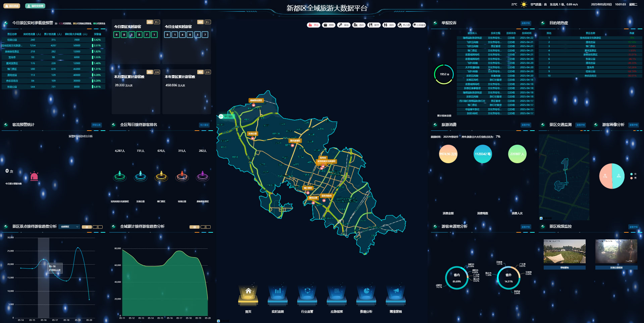Toggle the 购物 shopping map layer

tap(329, 25)
